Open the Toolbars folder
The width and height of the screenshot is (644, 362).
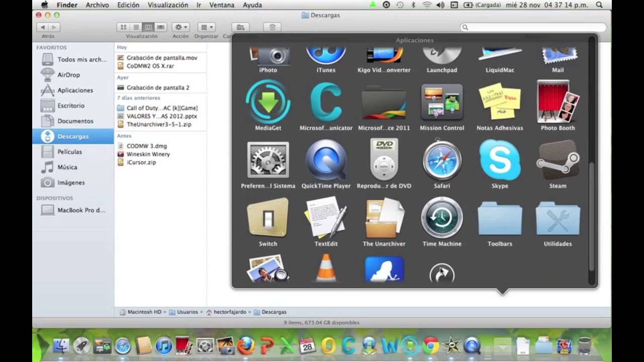tap(500, 219)
